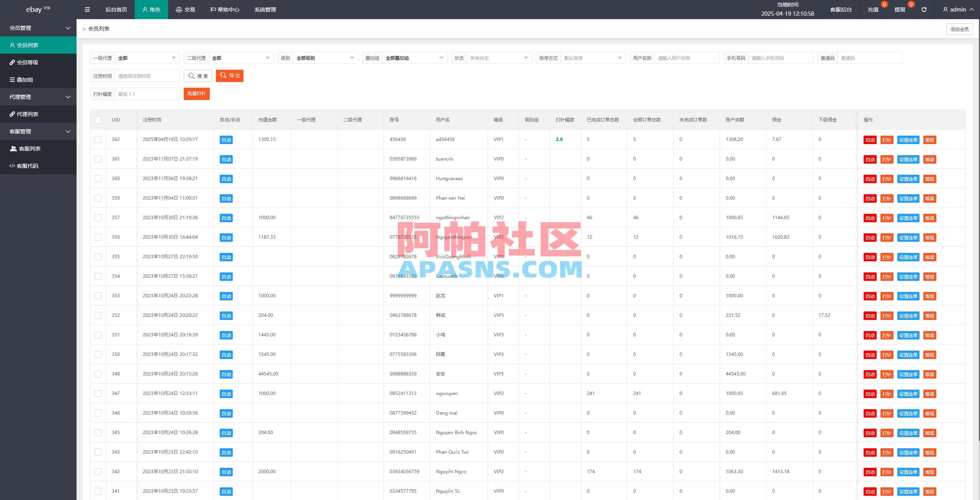The image size is (980, 500).
Task: Click the hamburger sidebar collapse icon
Action: click(x=87, y=9)
